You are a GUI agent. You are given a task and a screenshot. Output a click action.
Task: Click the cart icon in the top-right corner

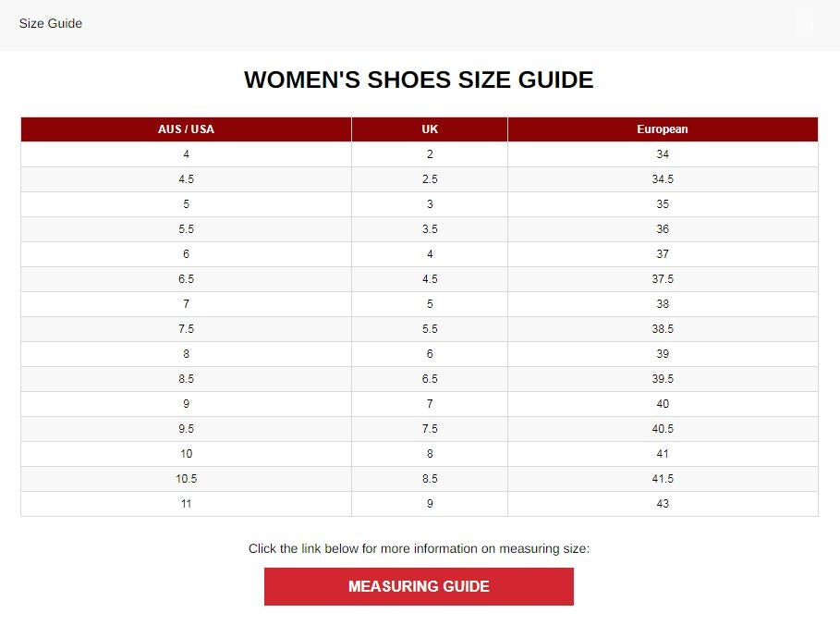802,23
